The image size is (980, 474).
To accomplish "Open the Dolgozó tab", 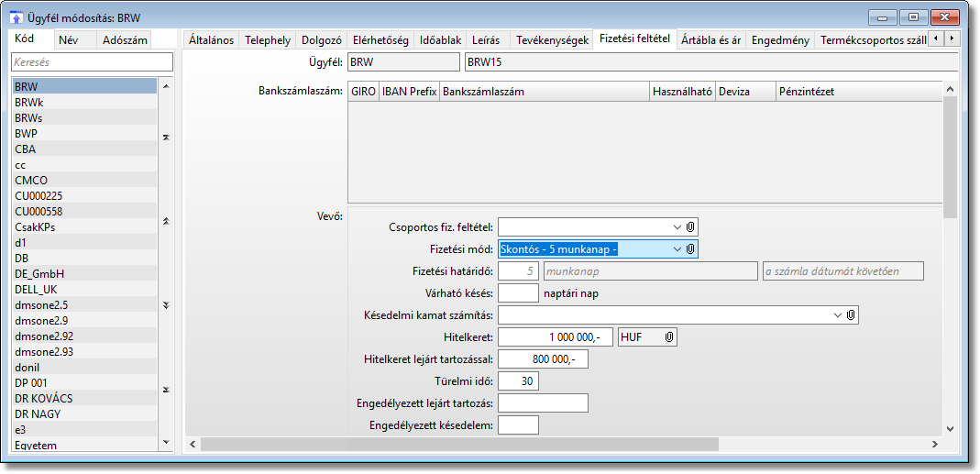I will [321, 40].
